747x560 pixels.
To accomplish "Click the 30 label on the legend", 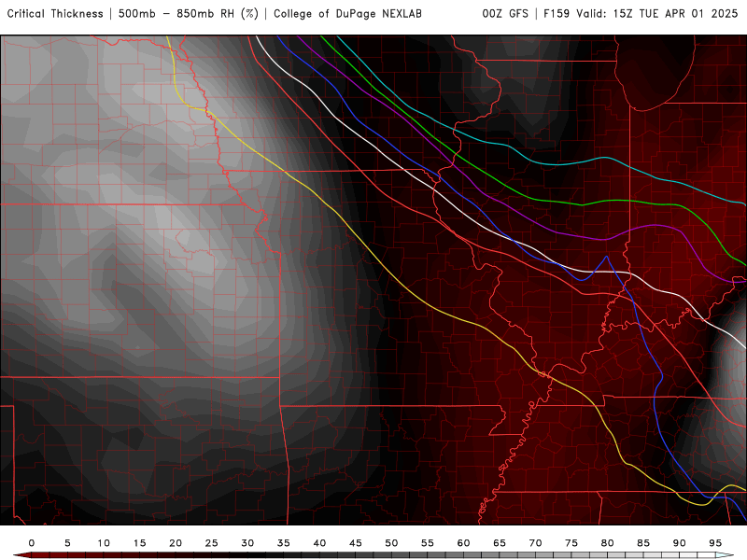I will click(x=247, y=543).
